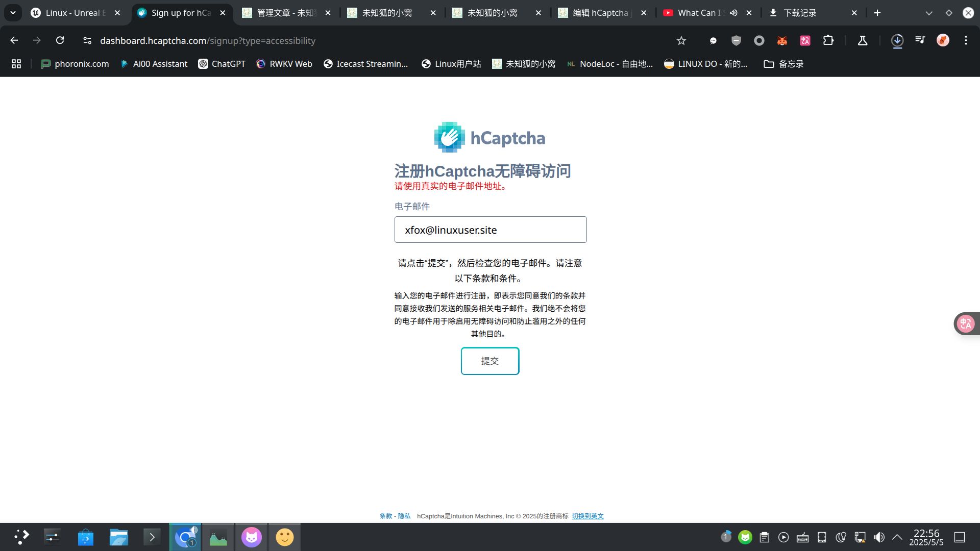980x551 pixels.
Task: Open Dolphin file manager from taskbar
Action: coord(118,537)
